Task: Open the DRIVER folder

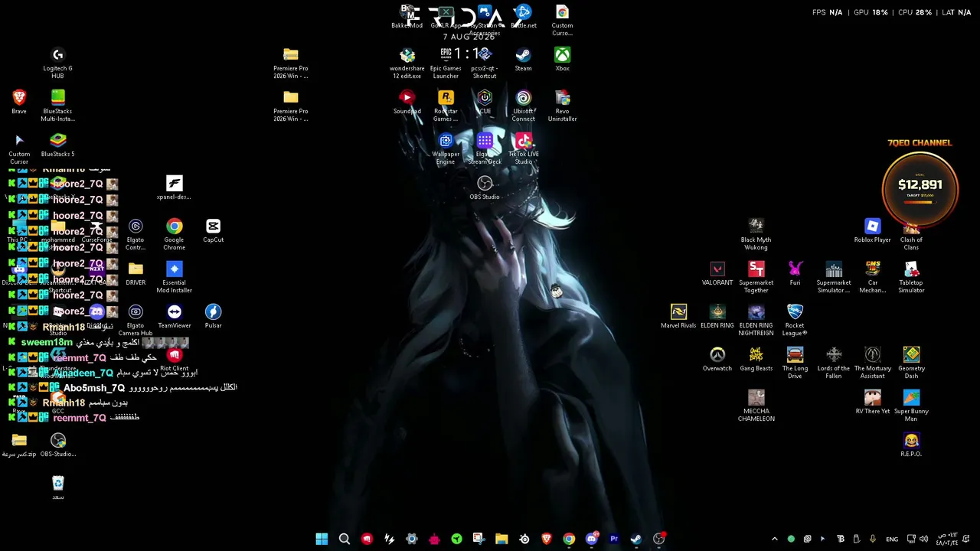Action: click(136, 273)
